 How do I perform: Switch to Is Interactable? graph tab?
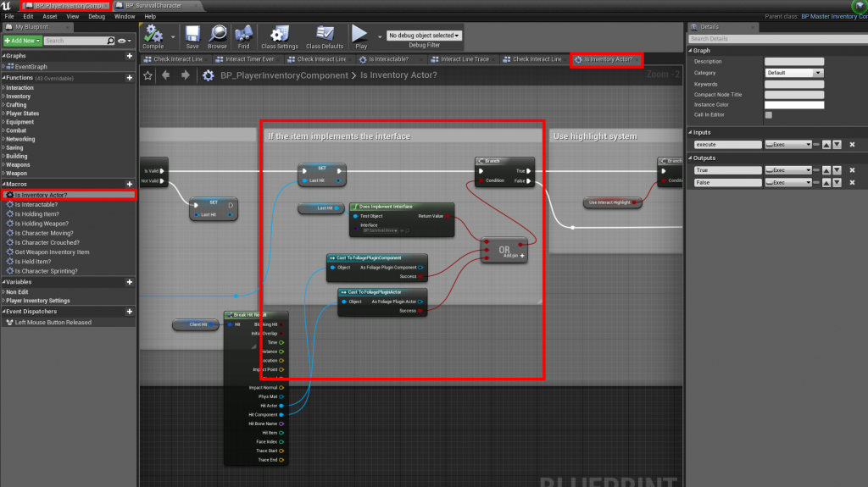[388, 59]
